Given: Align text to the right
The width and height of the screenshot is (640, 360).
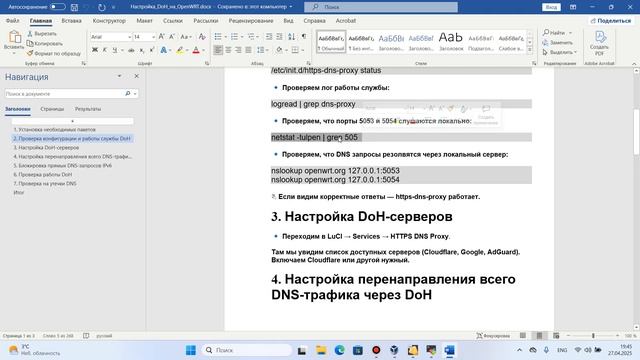Looking at the screenshot, I should [238, 50].
